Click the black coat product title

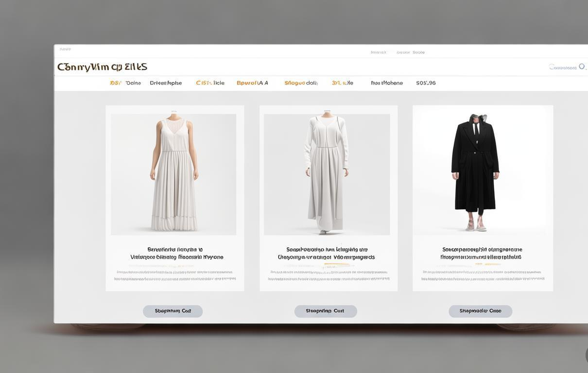click(481, 254)
